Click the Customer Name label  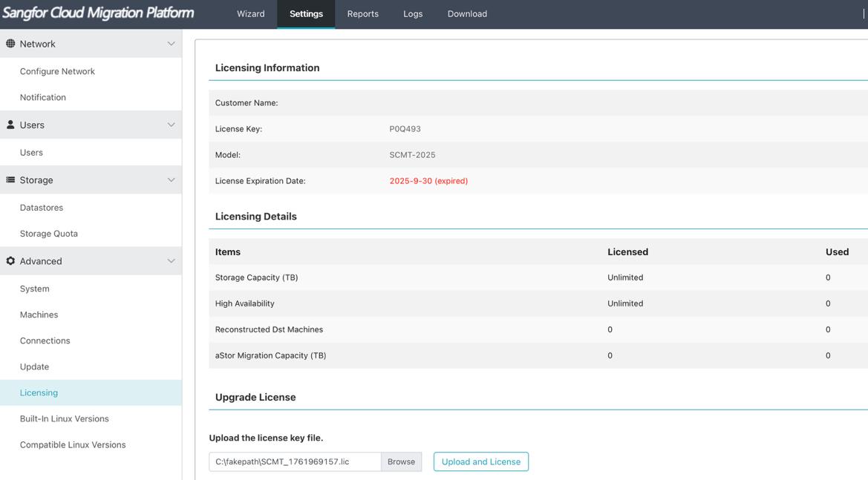(x=247, y=103)
